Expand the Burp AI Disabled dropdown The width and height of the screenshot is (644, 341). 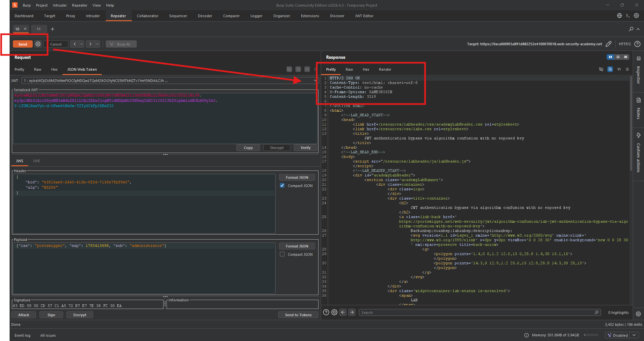(x=634, y=335)
